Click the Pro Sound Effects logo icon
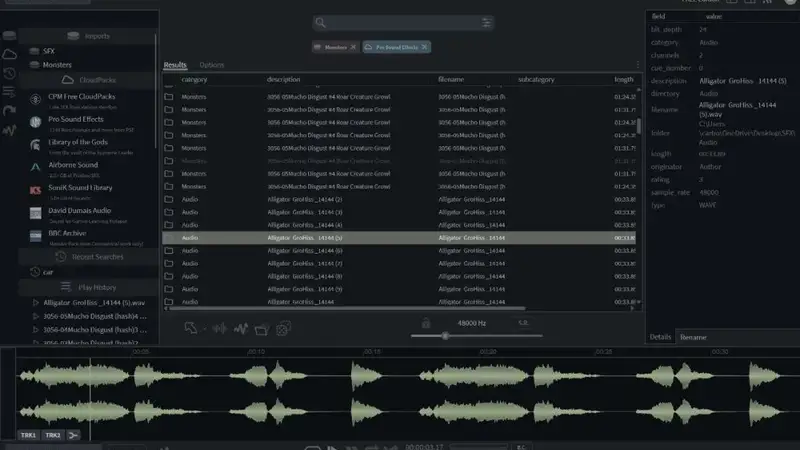The height and width of the screenshot is (450, 800). pyautogui.click(x=35, y=122)
